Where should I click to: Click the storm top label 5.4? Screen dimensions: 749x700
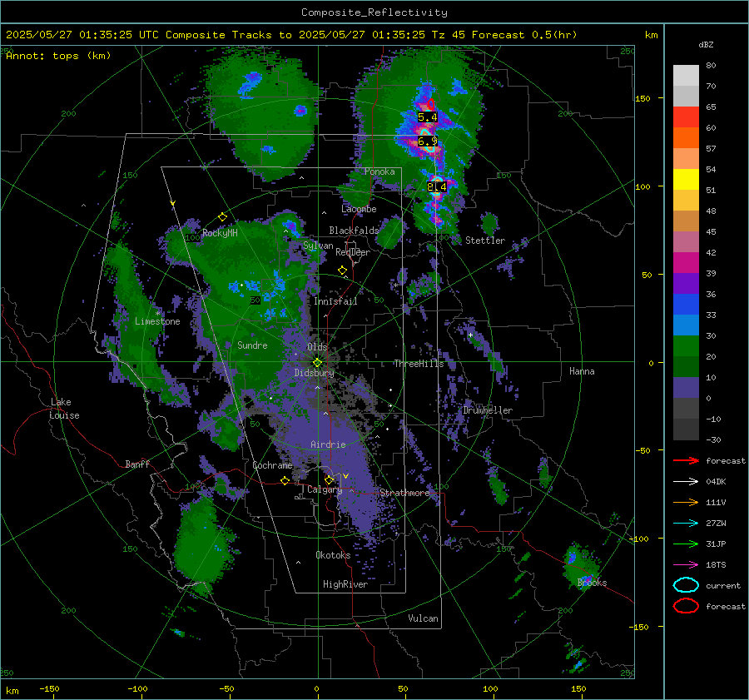[427, 117]
